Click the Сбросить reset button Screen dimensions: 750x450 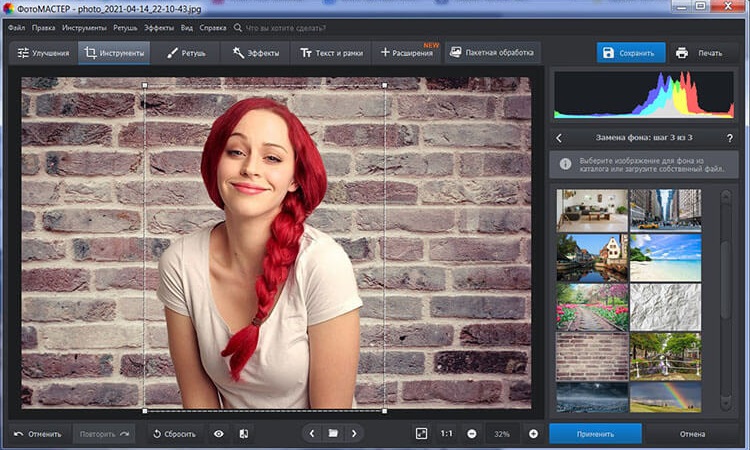[173, 434]
